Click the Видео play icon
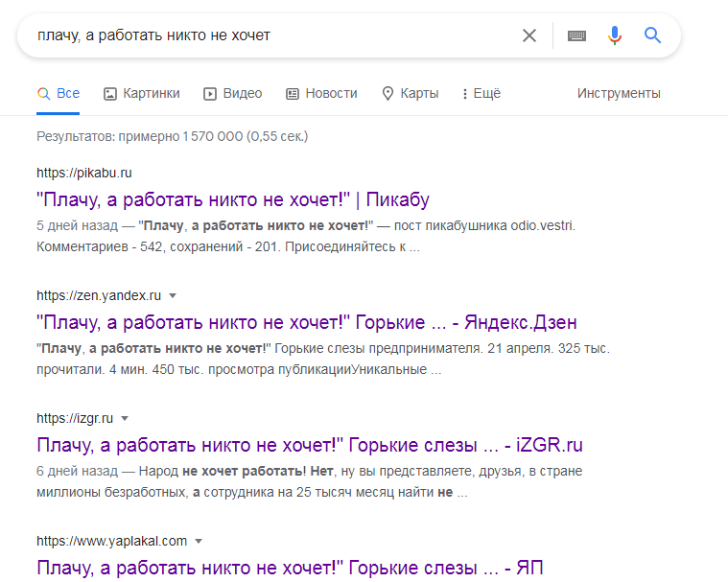 pos(210,94)
